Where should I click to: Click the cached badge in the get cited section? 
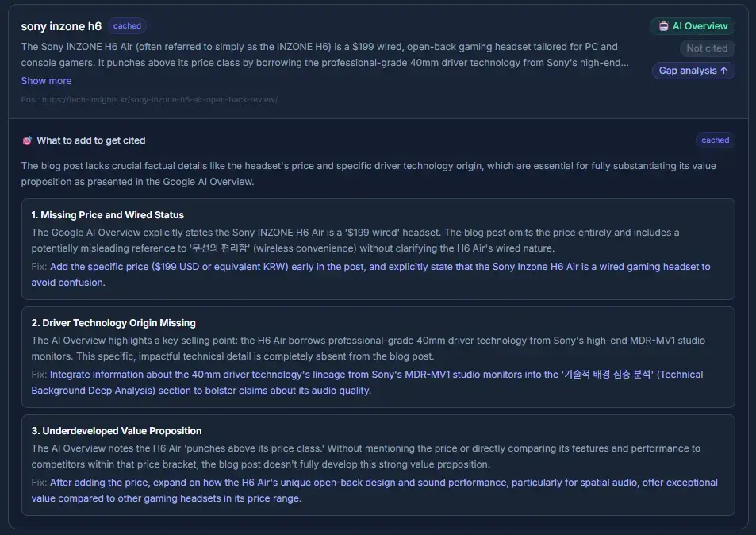pos(715,140)
